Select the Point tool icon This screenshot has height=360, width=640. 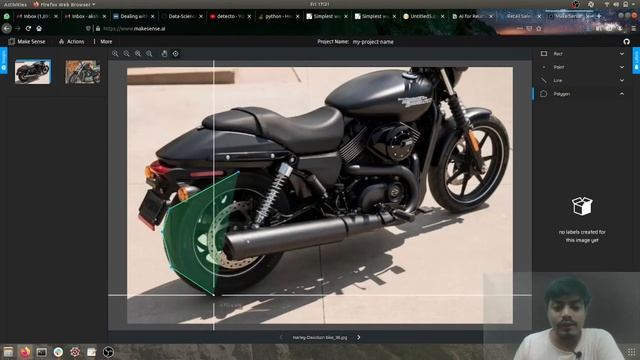(544, 67)
